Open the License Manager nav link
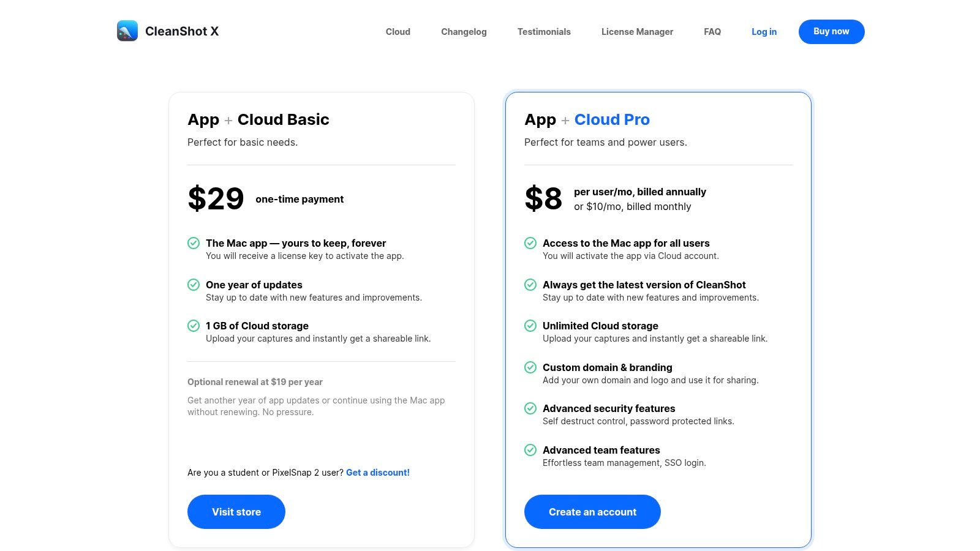 click(637, 32)
